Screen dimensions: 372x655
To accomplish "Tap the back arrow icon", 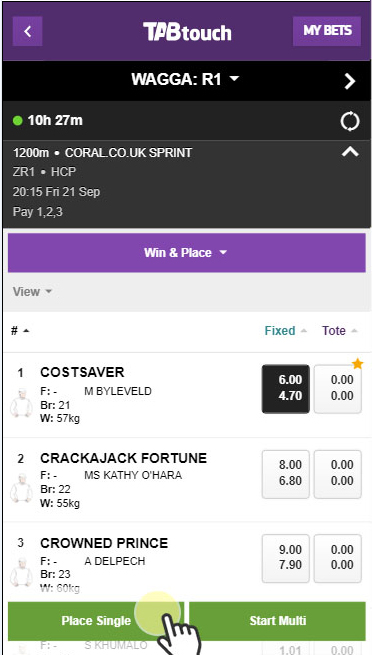I will pos(28,31).
